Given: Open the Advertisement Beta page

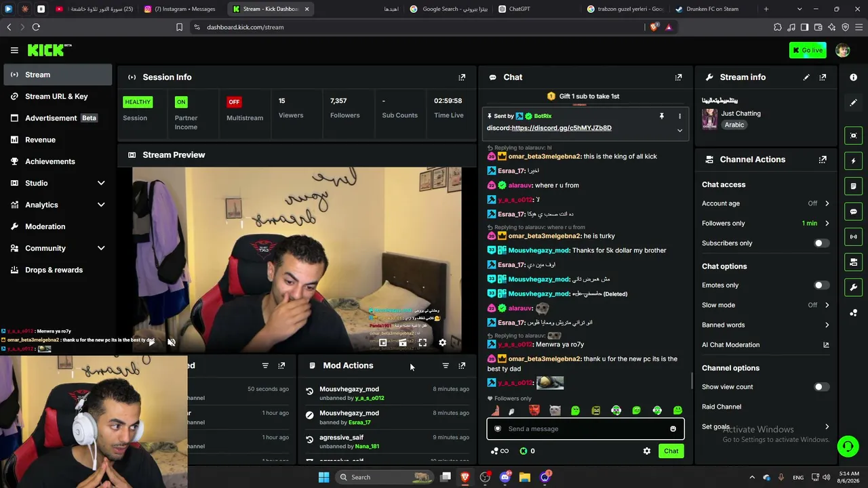Looking at the screenshot, I should coord(58,118).
